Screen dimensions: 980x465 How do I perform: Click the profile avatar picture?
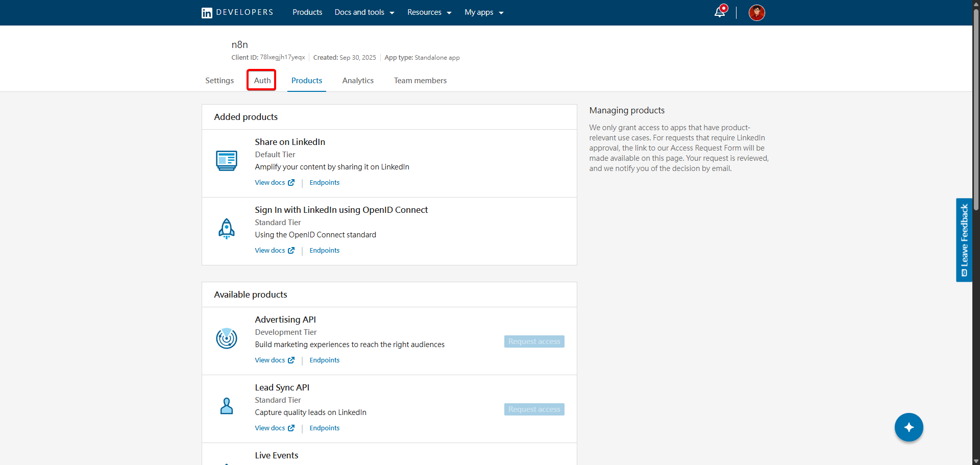pyautogui.click(x=757, y=13)
